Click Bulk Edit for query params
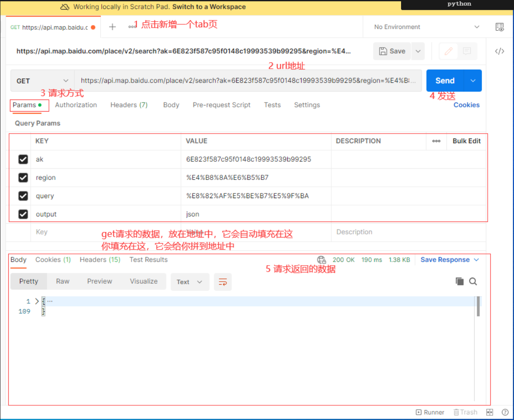514x420 pixels. tap(466, 141)
